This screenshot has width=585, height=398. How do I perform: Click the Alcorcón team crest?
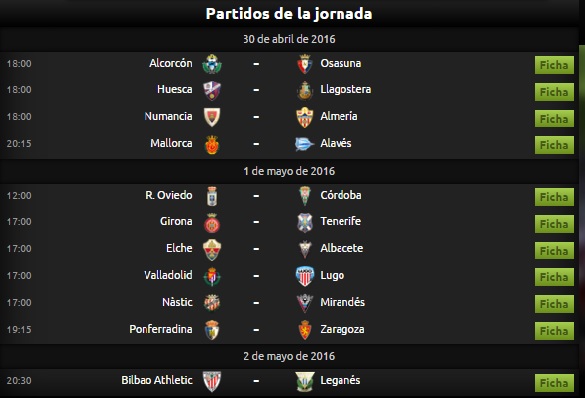pyautogui.click(x=212, y=64)
